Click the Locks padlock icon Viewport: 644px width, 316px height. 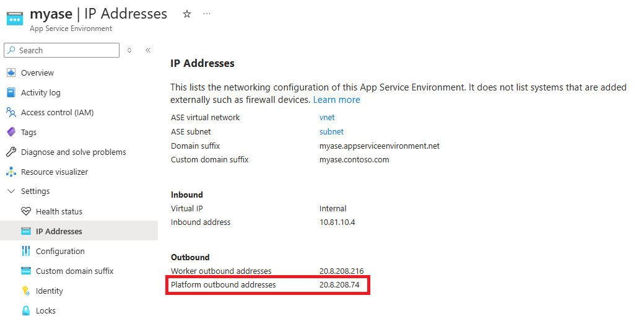25,311
